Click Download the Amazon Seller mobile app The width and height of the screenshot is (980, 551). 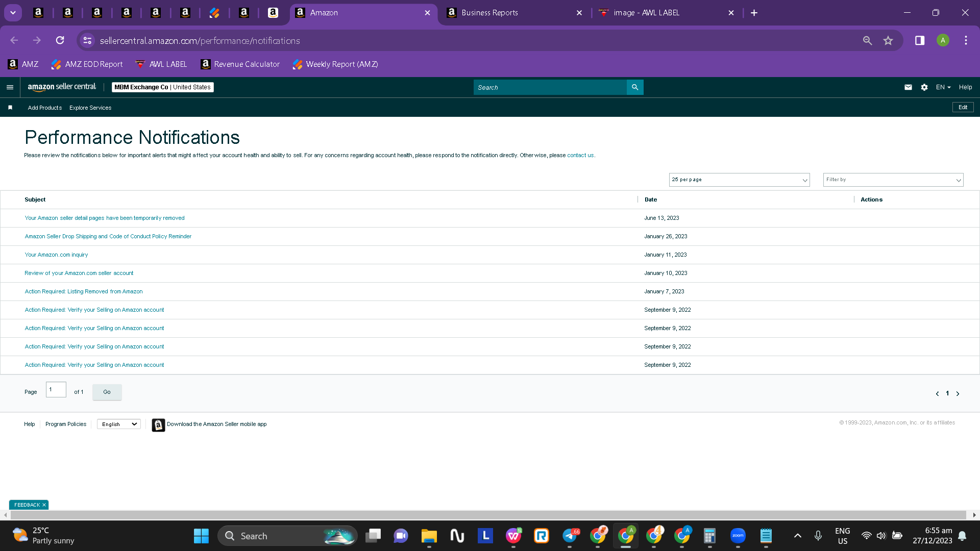click(x=216, y=424)
